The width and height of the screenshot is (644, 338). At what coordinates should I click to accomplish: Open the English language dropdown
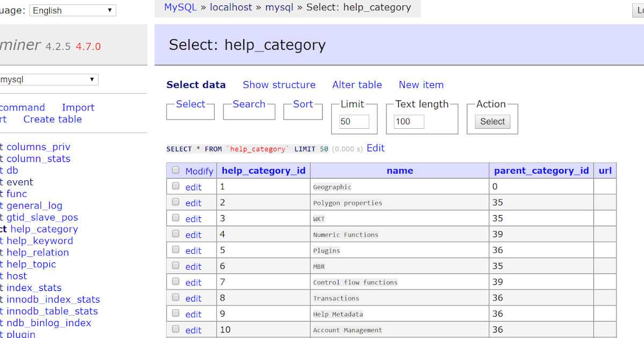72,10
